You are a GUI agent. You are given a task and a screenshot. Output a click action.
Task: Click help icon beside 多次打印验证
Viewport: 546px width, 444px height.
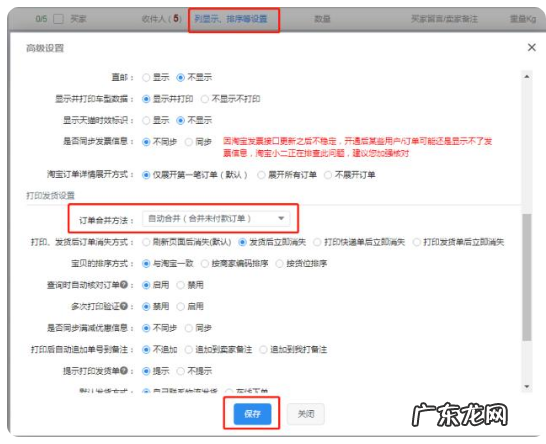[x=124, y=306]
